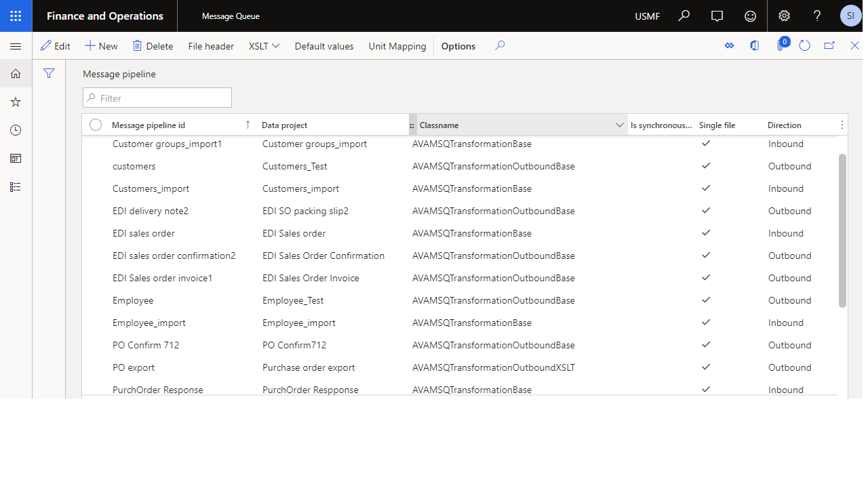This screenshot has height=488, width=868.
Task: Click the feedback smiley icon
Action: tap(750, 16)
